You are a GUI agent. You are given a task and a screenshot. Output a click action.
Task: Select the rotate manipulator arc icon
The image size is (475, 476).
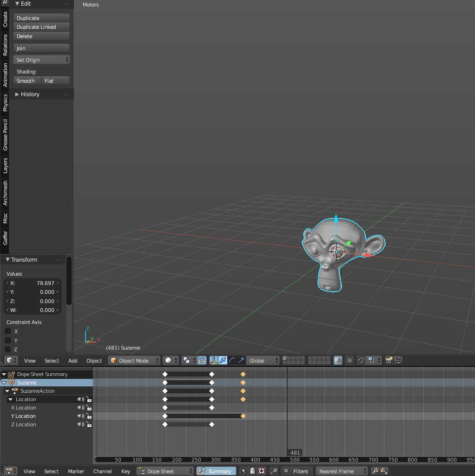click(x=232, y=360)
